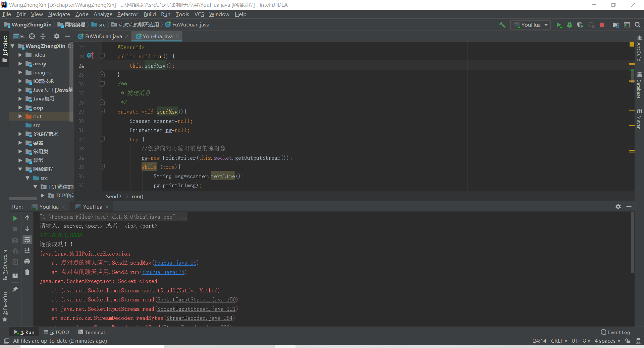Fold the sendMsg method at line 29
This screenshot has width=644, height=348.
[102, 111]
